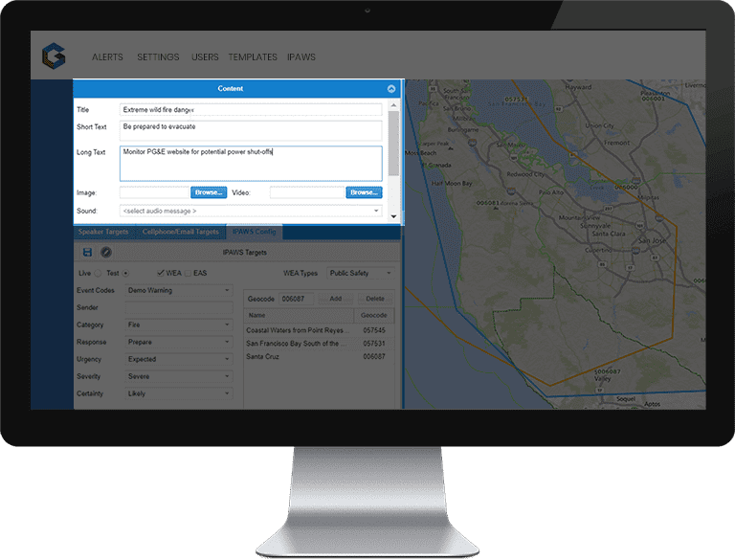
Task: Go to the TEMPLATES menu
Action: [254, 57]
